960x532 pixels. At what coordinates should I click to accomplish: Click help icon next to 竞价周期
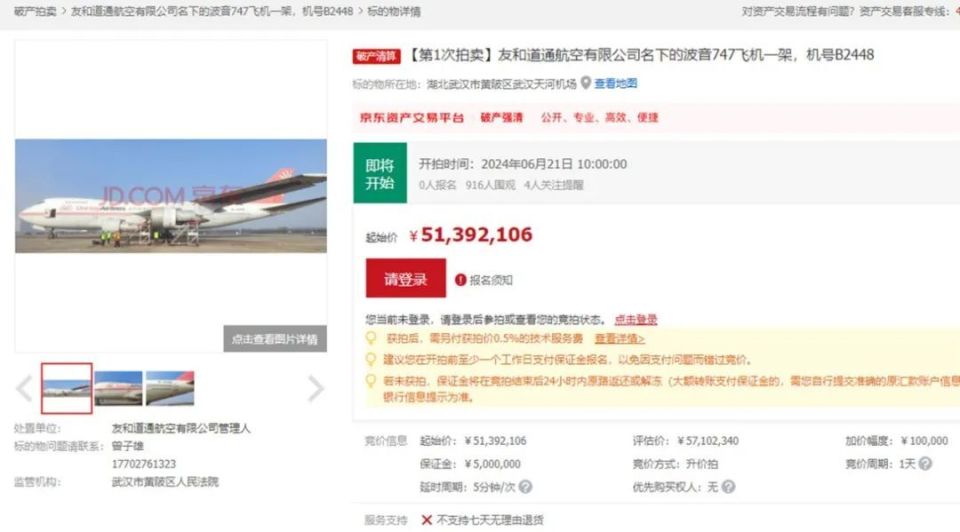[x=925, y=464]
